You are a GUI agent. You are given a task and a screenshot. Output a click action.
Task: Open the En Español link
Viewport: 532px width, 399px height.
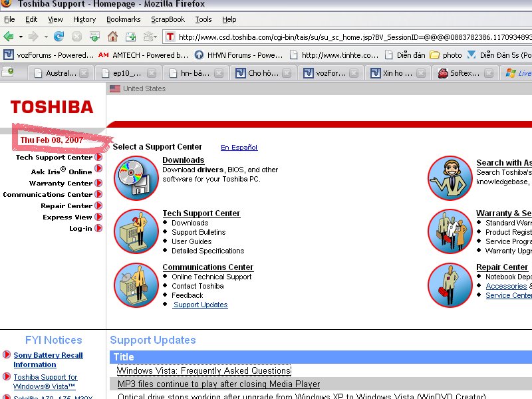click(239, 147)
